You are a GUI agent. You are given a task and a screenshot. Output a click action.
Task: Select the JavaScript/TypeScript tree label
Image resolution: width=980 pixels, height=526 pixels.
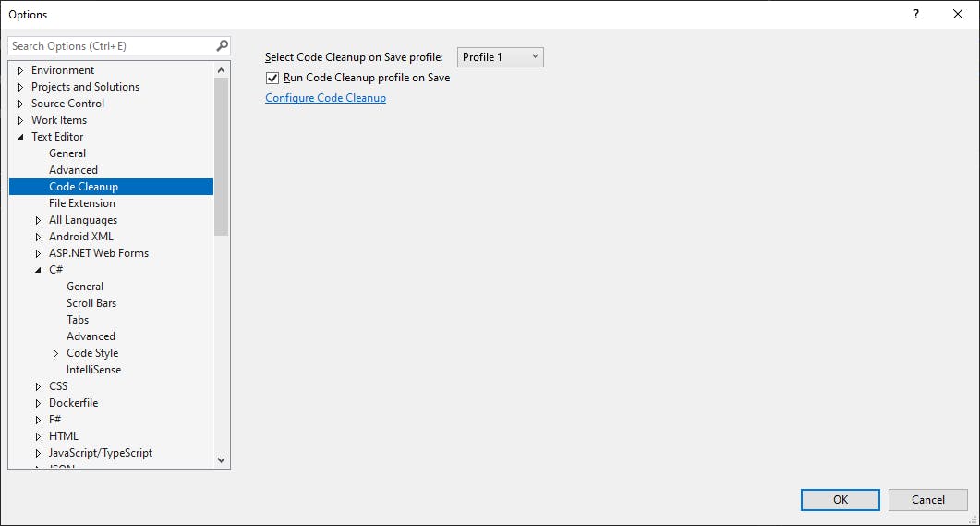coord(101,453)
